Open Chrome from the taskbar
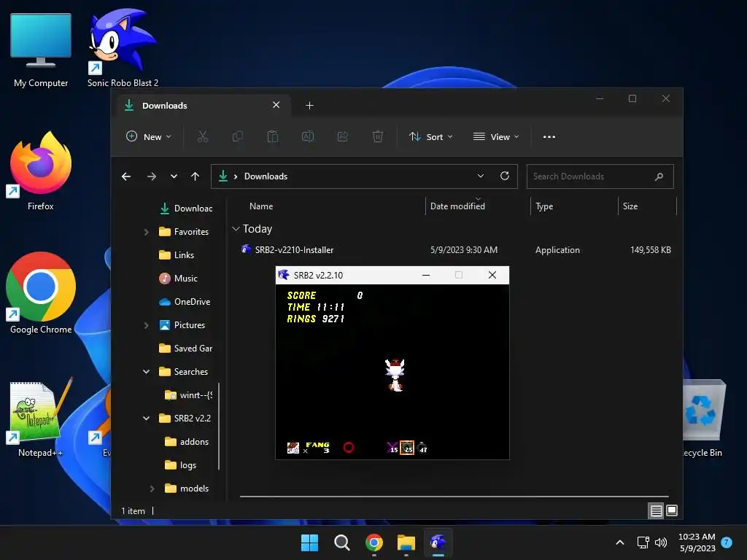 [x=374, y=542]
